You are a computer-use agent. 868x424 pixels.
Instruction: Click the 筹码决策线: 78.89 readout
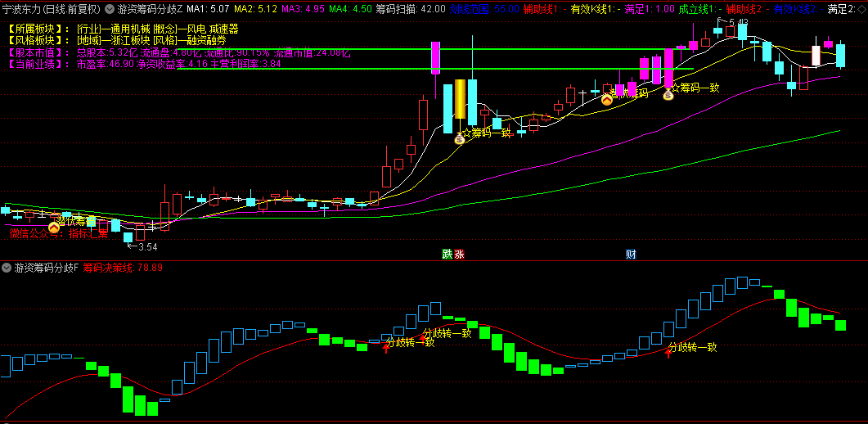(x=124, y=268)
